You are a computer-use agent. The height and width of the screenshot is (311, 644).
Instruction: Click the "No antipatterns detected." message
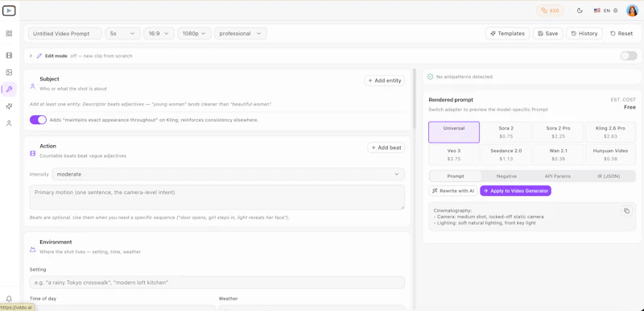pyautogui.click(x=465, y=77)
